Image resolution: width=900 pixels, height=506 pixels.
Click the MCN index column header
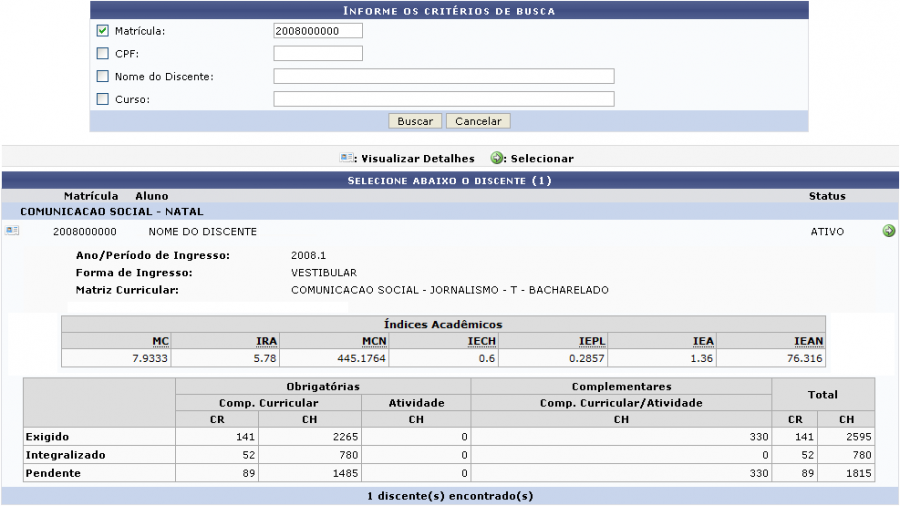click(x=374, y=341)
